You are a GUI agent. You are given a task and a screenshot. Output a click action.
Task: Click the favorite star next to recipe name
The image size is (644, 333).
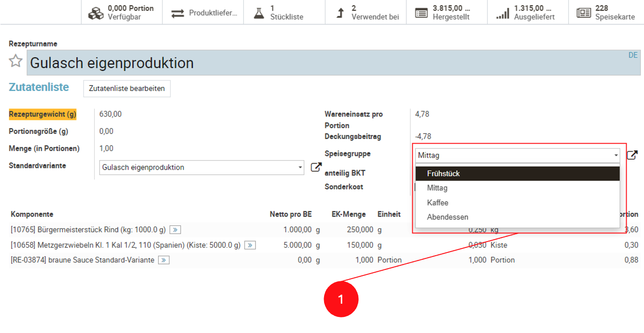click(x=16, y=61)
